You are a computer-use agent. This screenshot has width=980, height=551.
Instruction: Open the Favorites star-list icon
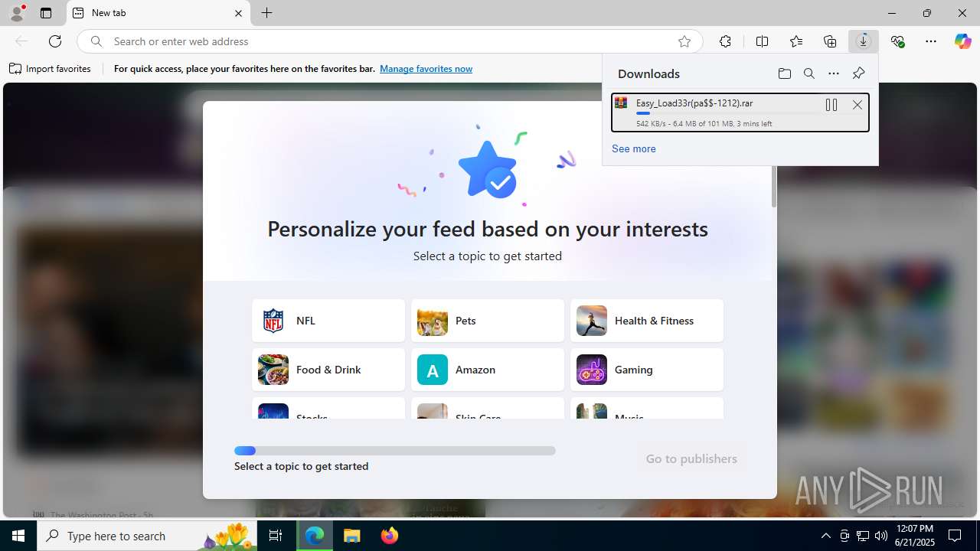796,41
